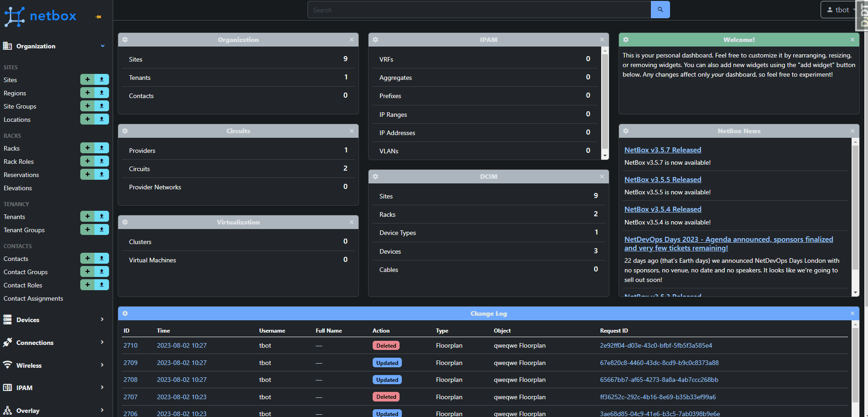Add a new Rack with plus icon
Image resolution: width=868 pixels, height=417 pixels.
(x=88, y=148)
